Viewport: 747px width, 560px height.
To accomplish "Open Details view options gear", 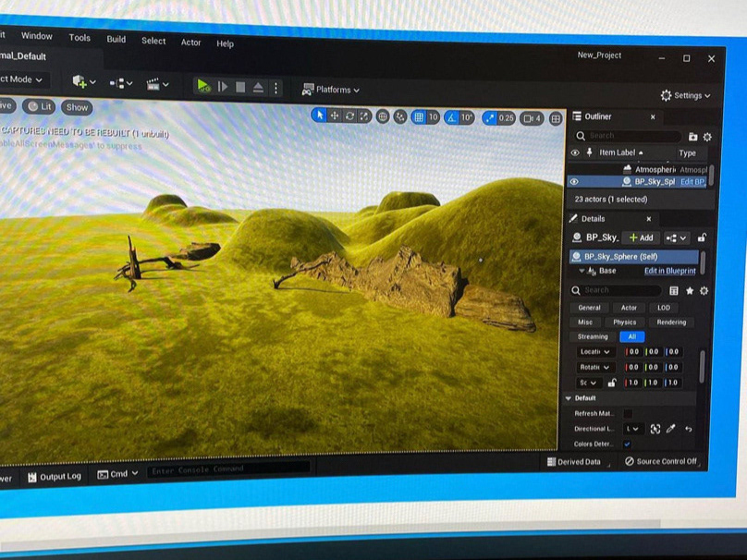I will click(704, 291).
